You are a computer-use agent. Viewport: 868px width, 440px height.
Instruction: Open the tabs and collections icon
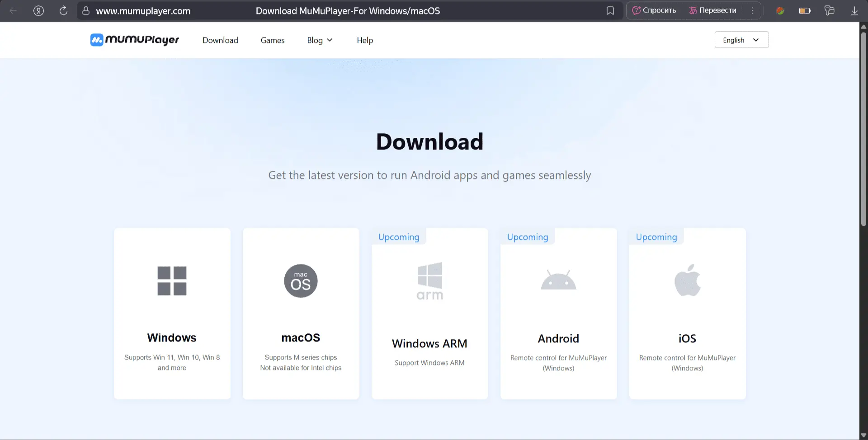click(830, 11)
